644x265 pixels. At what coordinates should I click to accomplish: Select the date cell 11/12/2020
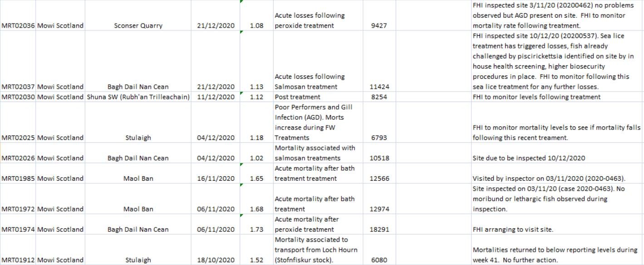(x=216, y=97)
